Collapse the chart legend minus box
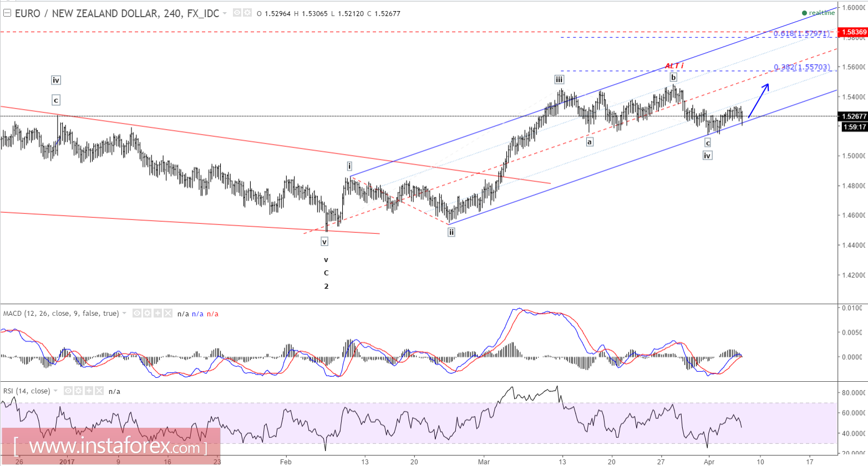868x466 pixels. point(7,12)
